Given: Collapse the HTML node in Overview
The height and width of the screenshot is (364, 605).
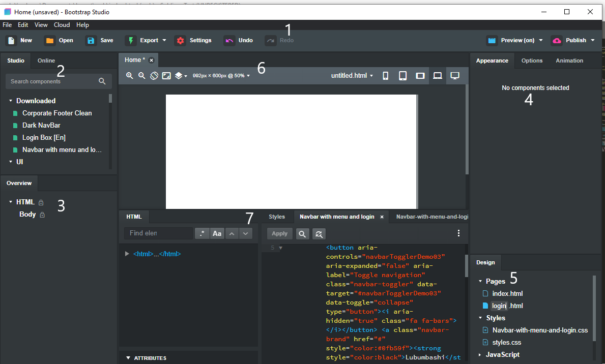Looking at the screenshot, I should pyautogui.click(x=11, y=202).
